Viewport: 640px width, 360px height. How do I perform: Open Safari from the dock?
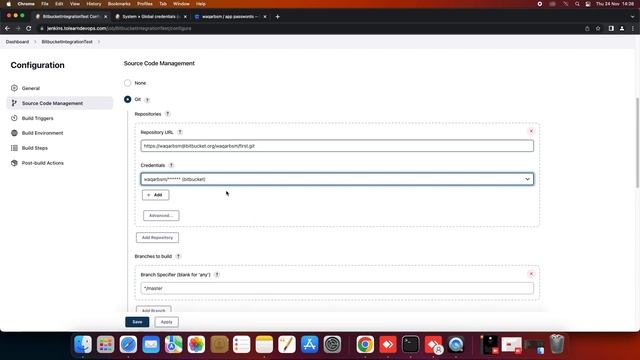(128, 344)
